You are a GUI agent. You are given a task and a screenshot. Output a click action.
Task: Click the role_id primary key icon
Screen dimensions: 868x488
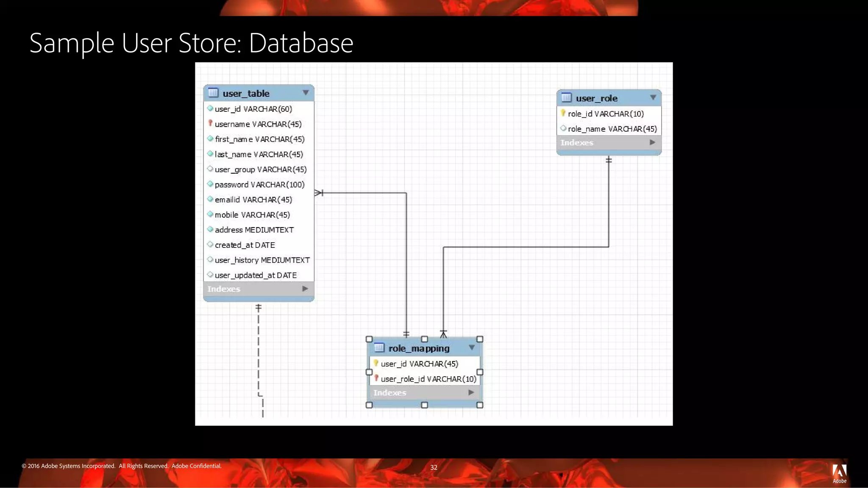pos(563,113)
